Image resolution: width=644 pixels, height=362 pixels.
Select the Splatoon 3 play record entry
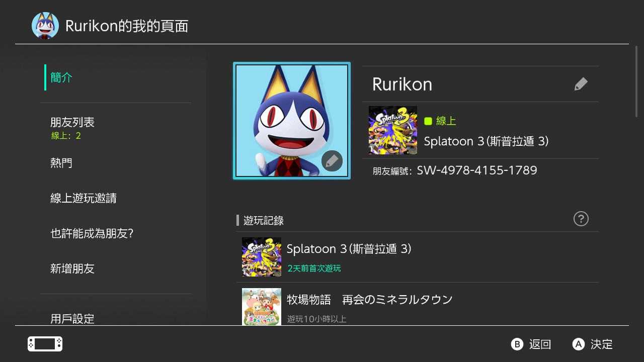pos(418,257)
